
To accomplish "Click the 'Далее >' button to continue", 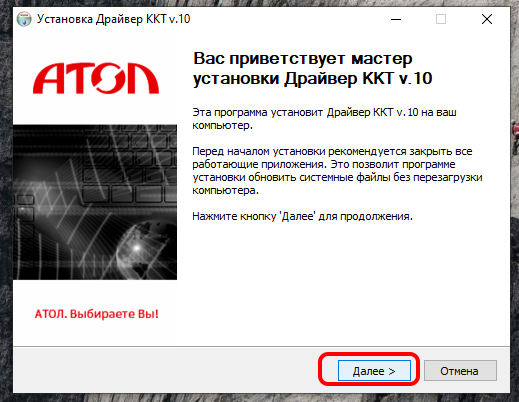I will (x=374, y=370).
